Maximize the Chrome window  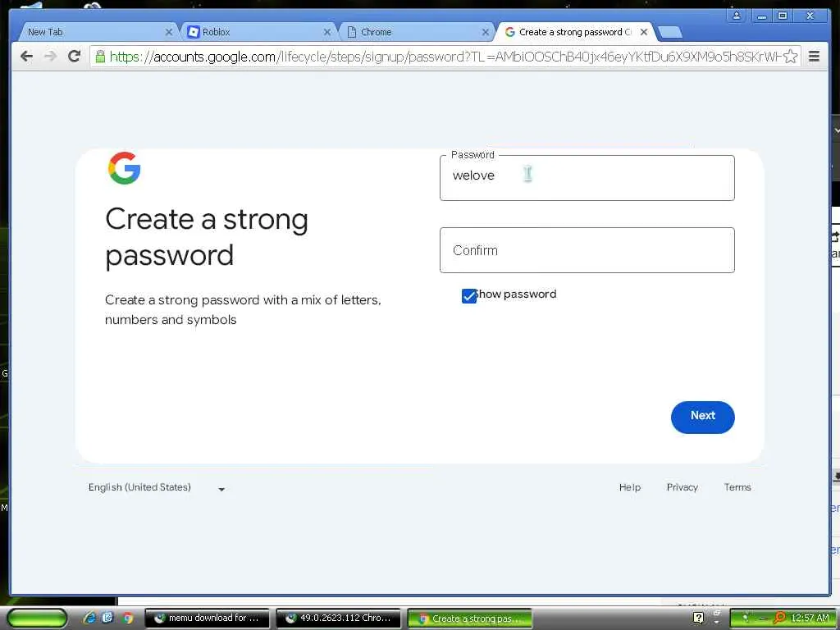tap(783, 16)
